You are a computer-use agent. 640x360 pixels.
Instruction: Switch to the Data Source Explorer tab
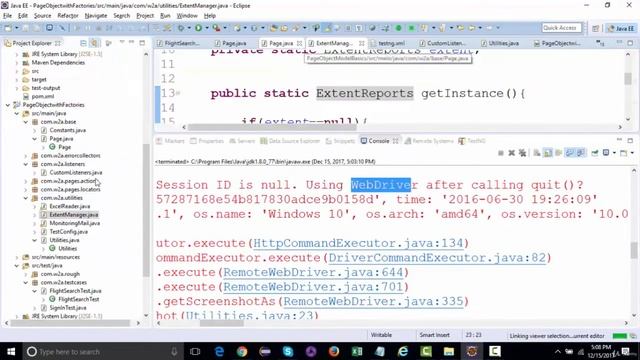point(290,141)
